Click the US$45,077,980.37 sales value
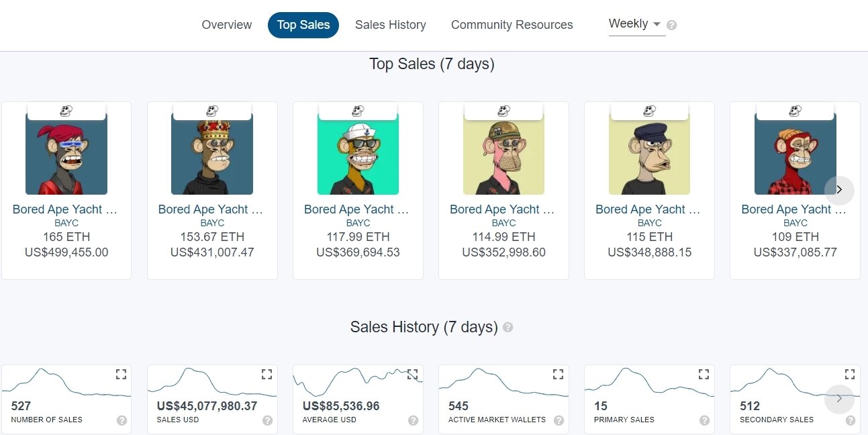The image size is (868, 435). (207, 406)
